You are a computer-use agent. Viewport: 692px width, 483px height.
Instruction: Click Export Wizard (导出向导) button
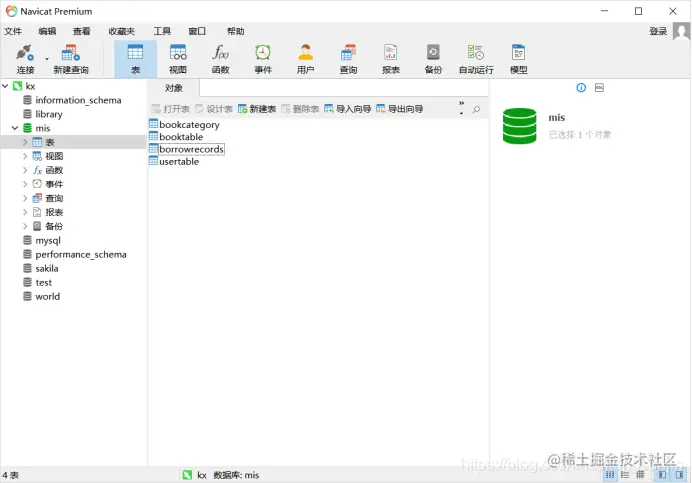point(400,109)
